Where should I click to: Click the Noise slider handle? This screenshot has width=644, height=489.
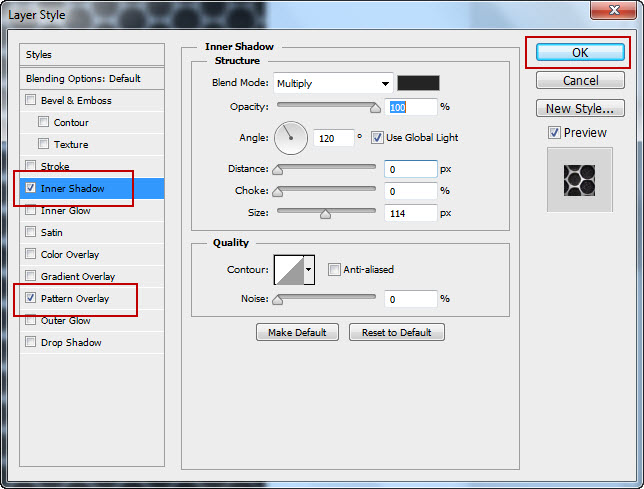point(278,300)
